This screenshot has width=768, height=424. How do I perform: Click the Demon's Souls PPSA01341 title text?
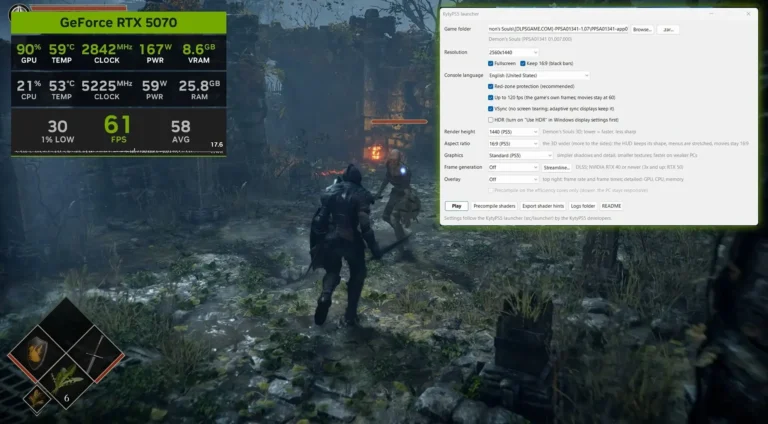click(530, 39)
